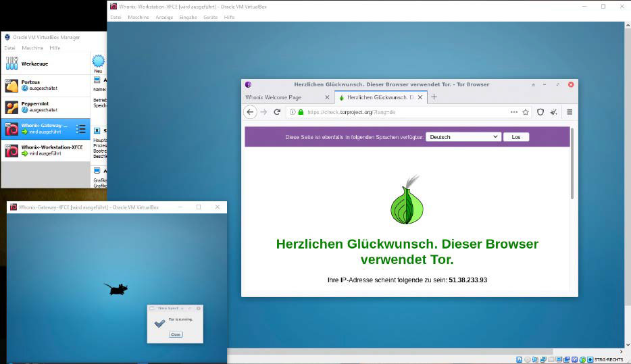Select the Peppermint virtual machine
This screenshot has height=364, width=631.
(45, 107)
